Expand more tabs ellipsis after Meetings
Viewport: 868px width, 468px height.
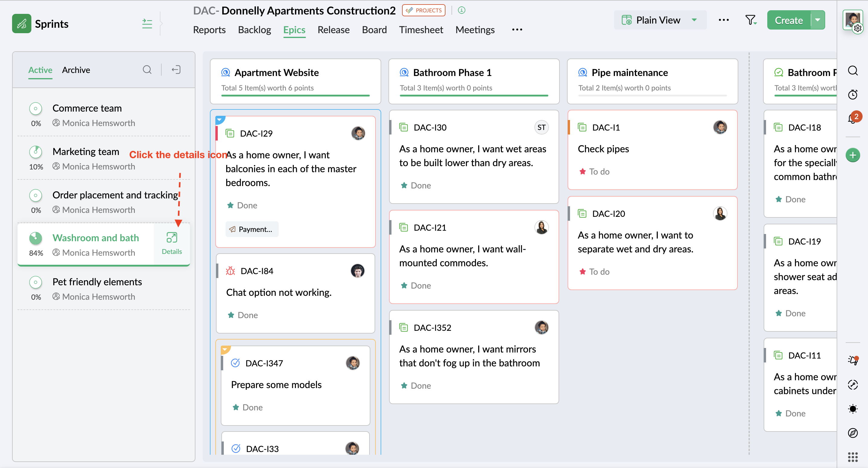click(x=517, y=30)
